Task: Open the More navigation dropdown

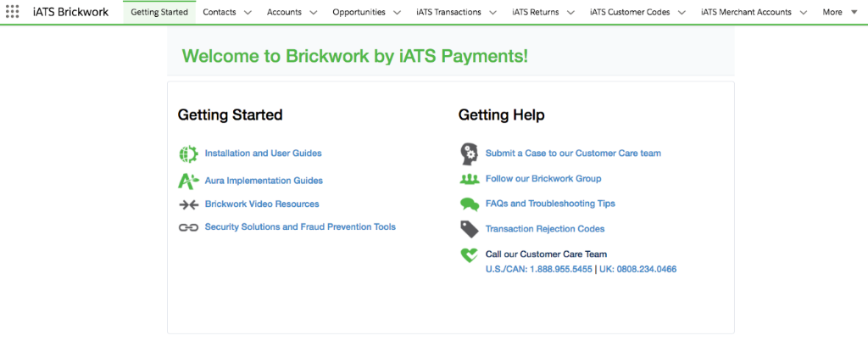Action: click(x=839, y=12)
